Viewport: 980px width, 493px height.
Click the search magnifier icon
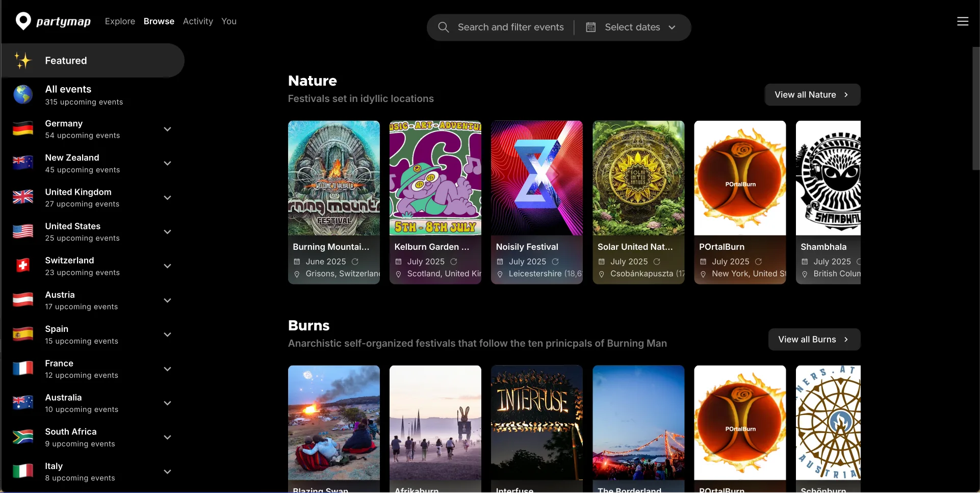[x=443, y=28]
